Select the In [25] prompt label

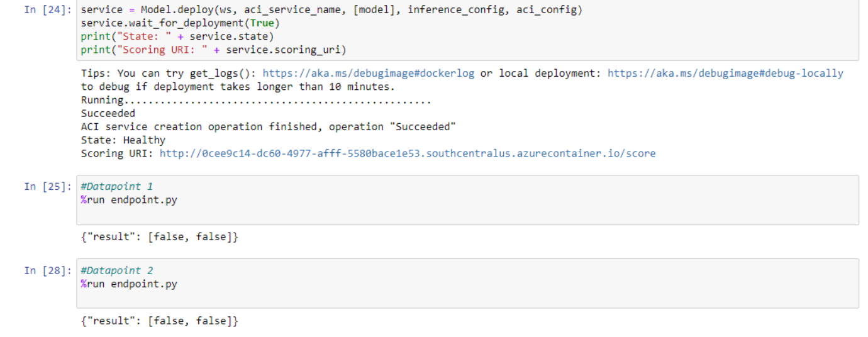[47, 186]
